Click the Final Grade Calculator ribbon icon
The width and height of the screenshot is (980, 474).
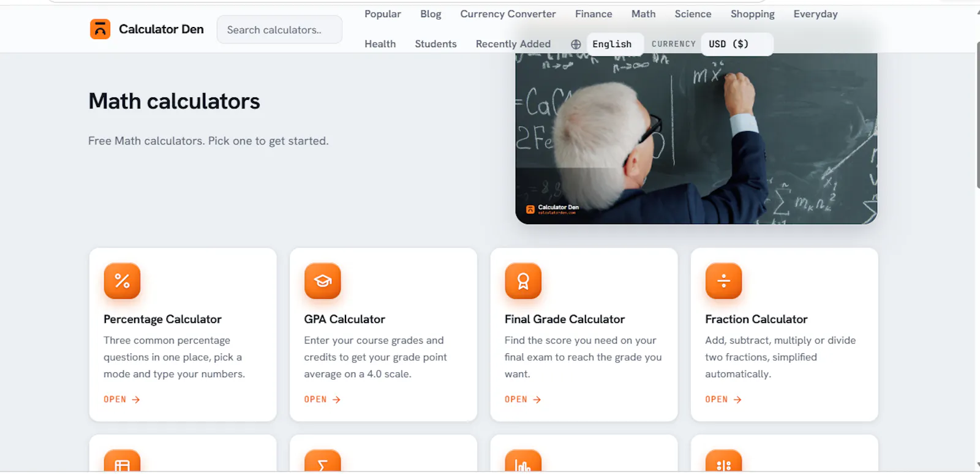pyautogui.click(x=523, y=281)
